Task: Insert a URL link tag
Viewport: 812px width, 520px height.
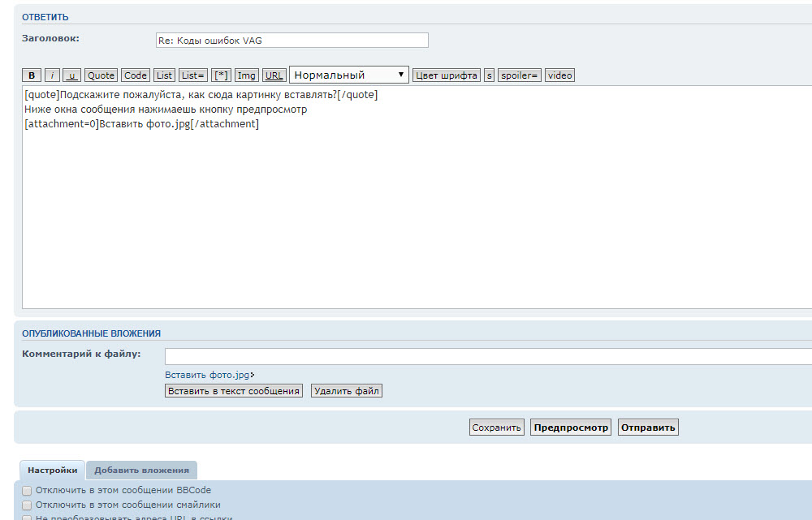Action: 274,75
